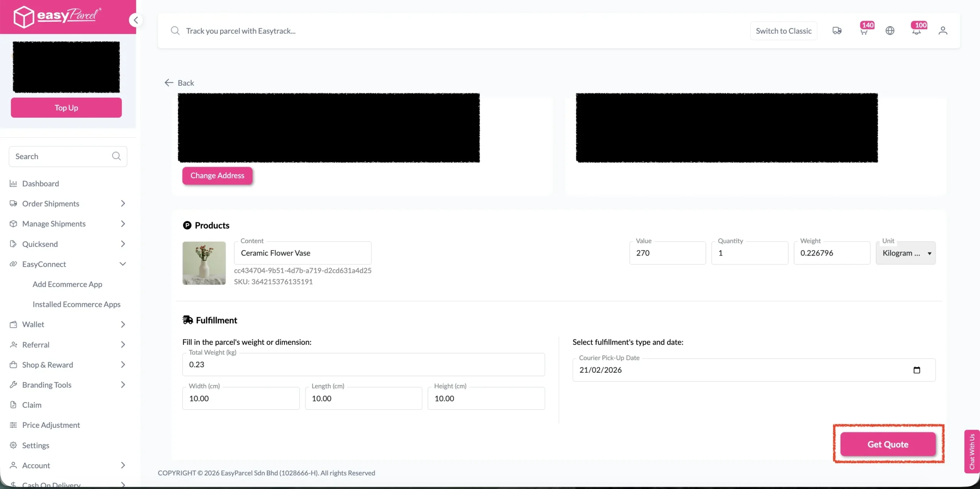
Task: Open the shopping cart icon with 140 badge
Action: pyautogui.click(x=864, y=31)
